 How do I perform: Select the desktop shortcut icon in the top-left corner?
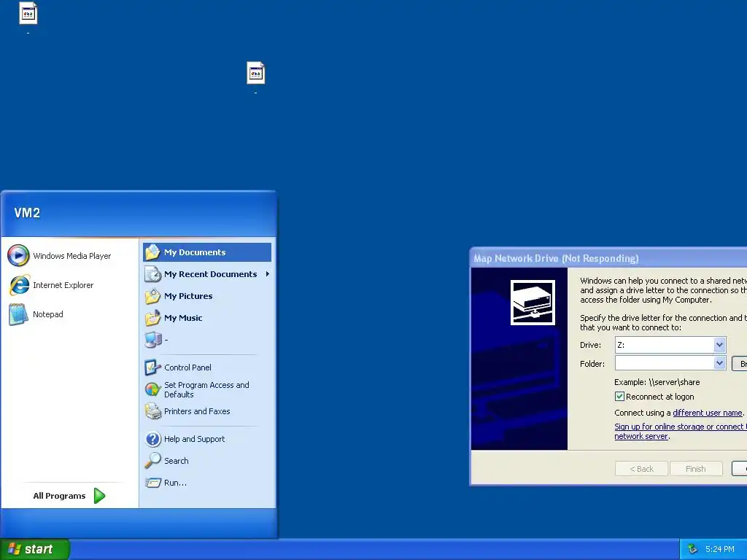[28, 13]
